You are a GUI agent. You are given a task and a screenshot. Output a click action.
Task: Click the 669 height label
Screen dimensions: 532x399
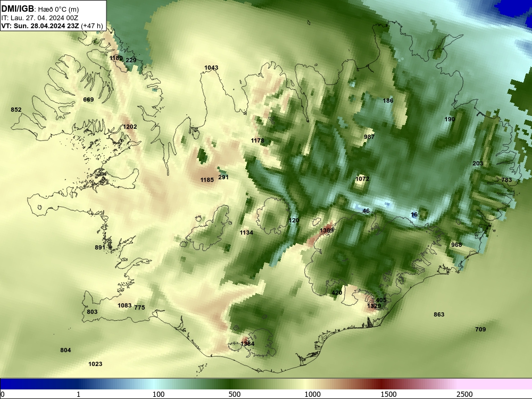pyautogui.click(x=88, y=99)
